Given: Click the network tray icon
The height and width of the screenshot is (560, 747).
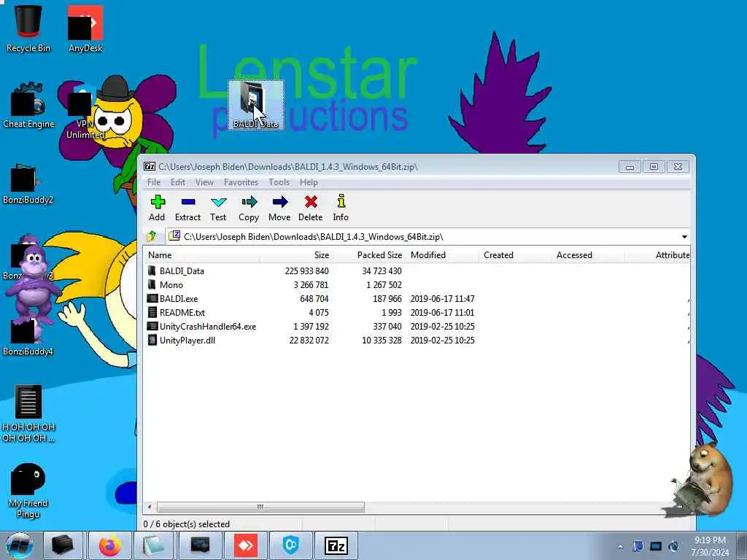Looking at the screenshot, I should pyautogui.click(x=656, y=547).
